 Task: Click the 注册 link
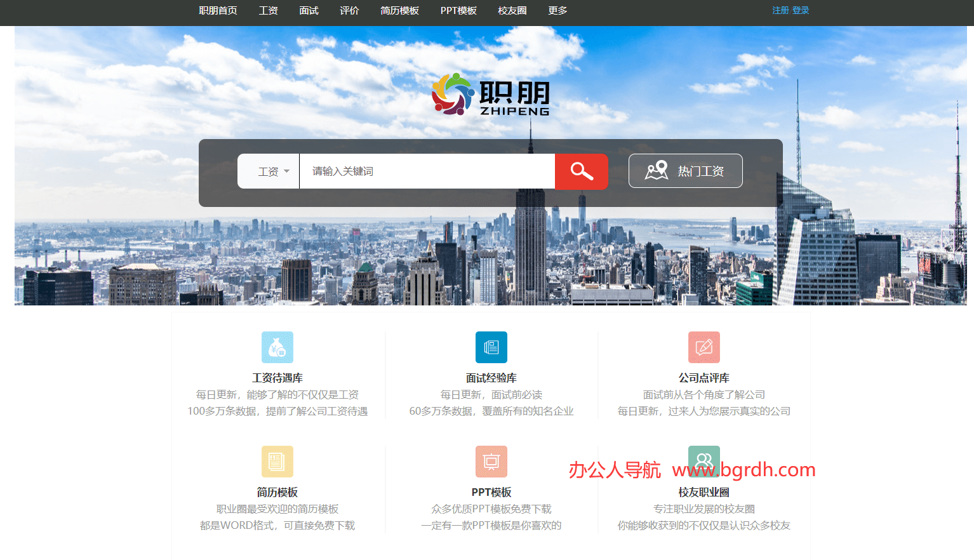click(780, 11)
